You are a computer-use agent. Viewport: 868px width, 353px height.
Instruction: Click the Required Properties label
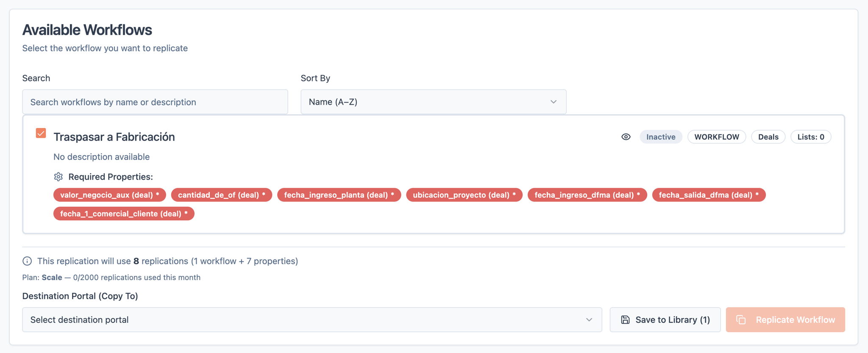pos(111,177)
